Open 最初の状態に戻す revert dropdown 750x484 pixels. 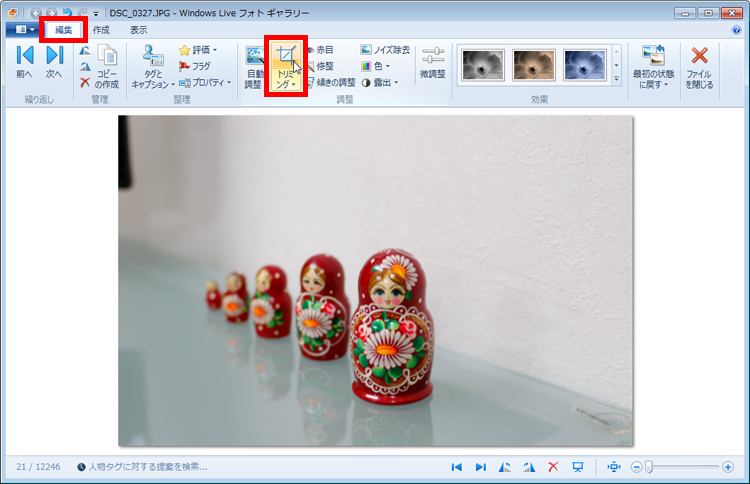tap(653, 67)
